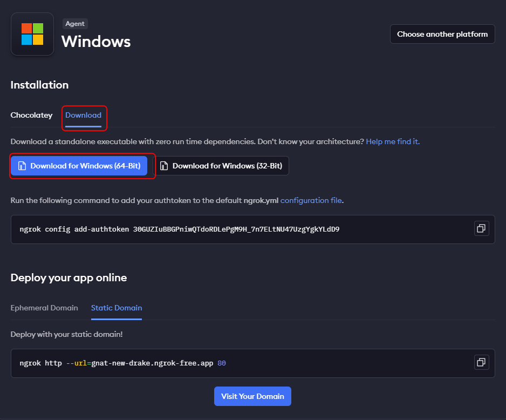Select the Static Domain tab
Viewport: 506px width, 420px height.
click(x=117, y=308)
